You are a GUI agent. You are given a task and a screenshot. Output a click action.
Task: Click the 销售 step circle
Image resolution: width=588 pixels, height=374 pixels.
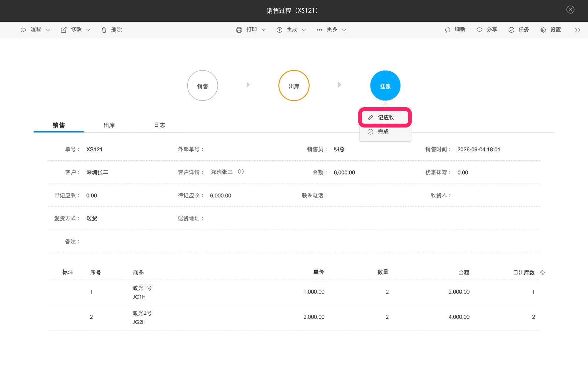click(203, 85)
